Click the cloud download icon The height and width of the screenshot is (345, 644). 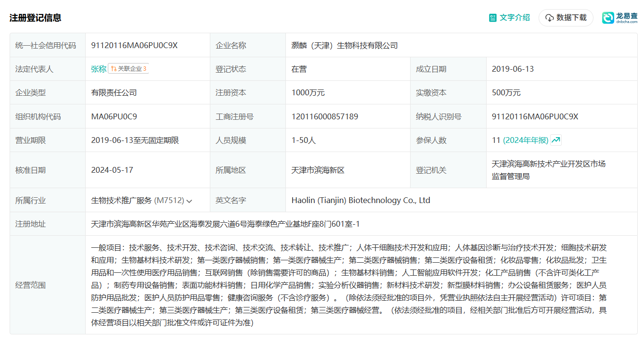pyautogui.click(x=549, y=18)
